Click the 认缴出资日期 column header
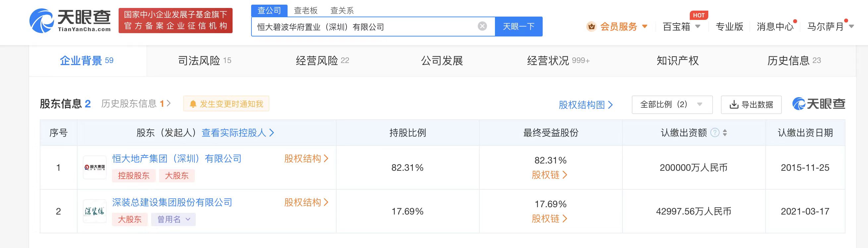Screen dimensions: 868x248 pyautogui.click(x=805, y=133)
